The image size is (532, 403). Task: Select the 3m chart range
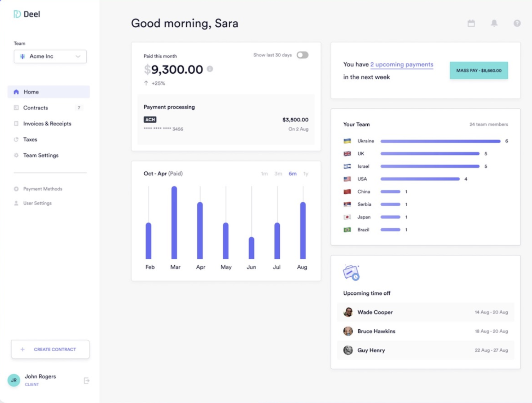(x=278, y=174)
